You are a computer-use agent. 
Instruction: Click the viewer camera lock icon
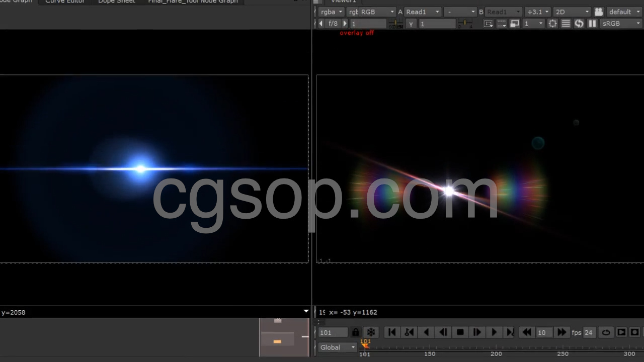(599, 12)
